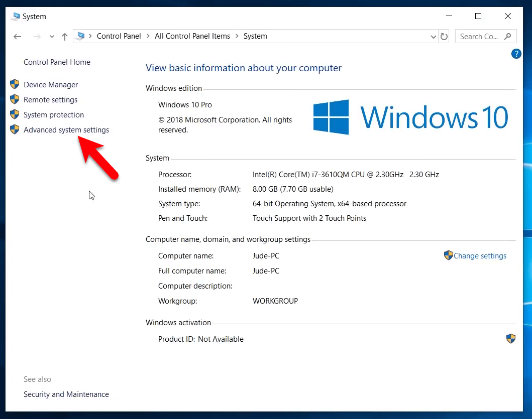The image size is (532, 419).
Task: Open Device Manager link
Action: click(x=51, y=84)
